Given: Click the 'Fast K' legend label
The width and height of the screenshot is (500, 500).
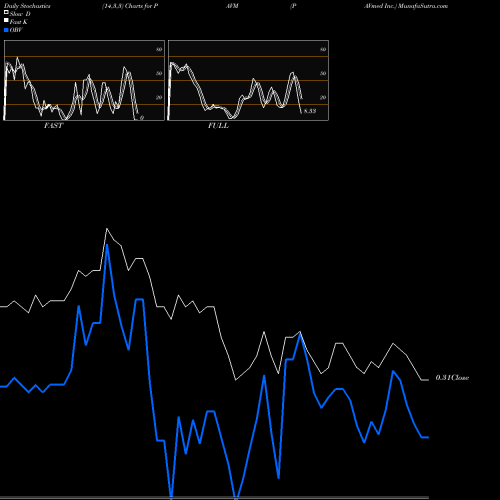Looking at the screenshot, I should pos(19,22).
